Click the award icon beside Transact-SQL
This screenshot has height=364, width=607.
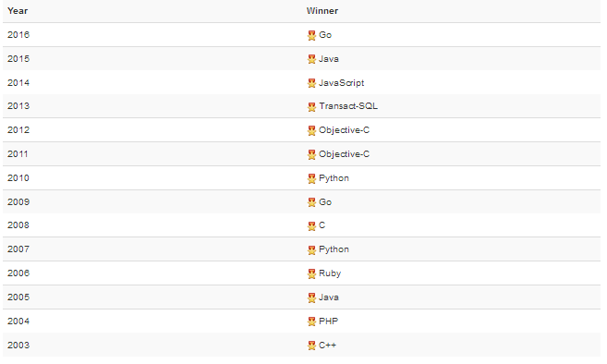pyautogui.click(x=311, y=107)
